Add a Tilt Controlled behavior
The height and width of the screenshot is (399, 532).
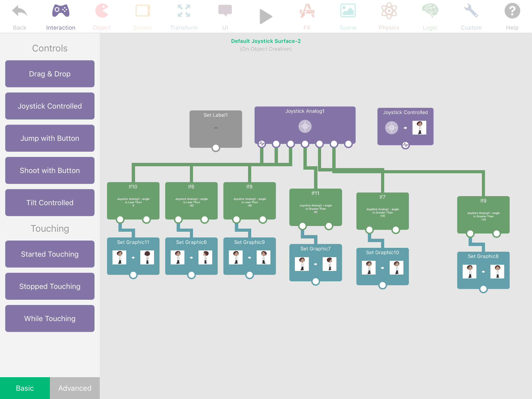(50, 203)
